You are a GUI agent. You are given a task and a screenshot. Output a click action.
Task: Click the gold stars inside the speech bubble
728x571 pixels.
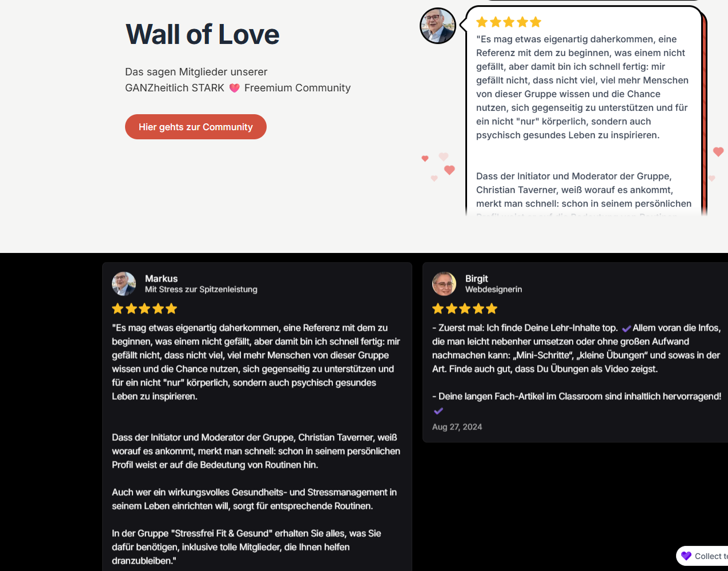click(x=508, y=22)
